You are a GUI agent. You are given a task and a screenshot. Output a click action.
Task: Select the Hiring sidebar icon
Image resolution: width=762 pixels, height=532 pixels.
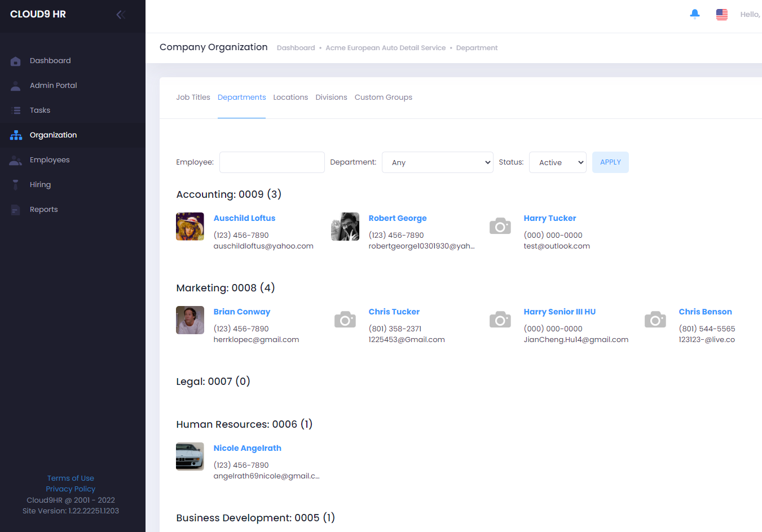15,184
